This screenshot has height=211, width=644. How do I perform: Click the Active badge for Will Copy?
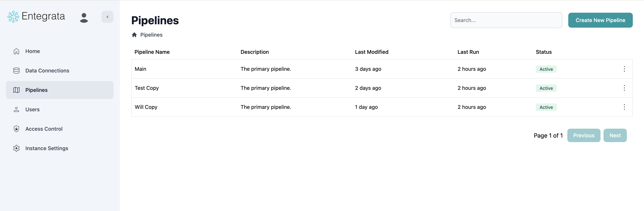tap(546, 107)
